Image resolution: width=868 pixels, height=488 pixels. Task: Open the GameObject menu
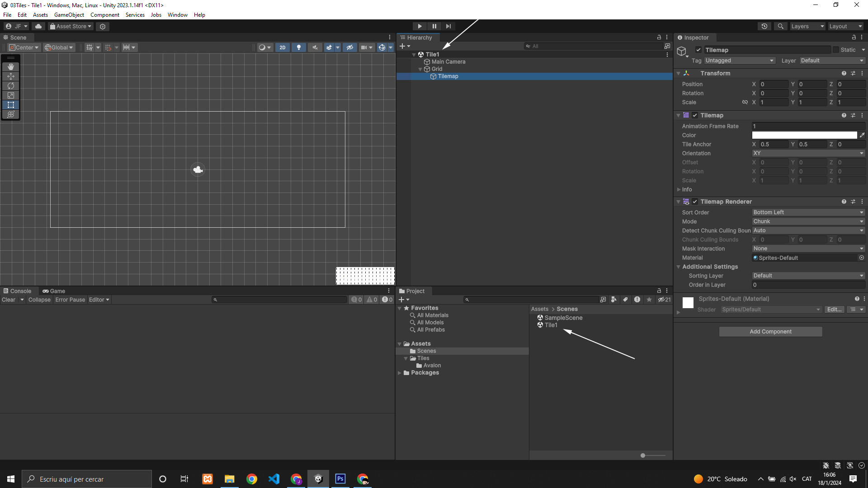(69, 15)
